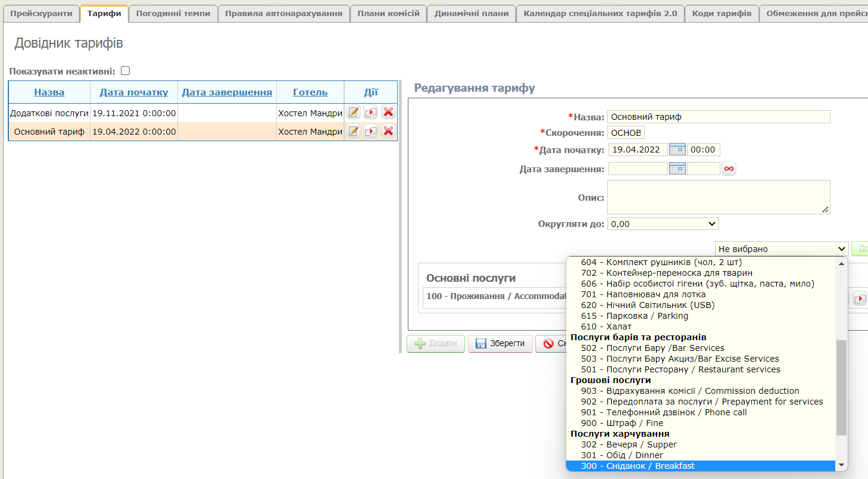Open the Округляти до dropdown

663,224
